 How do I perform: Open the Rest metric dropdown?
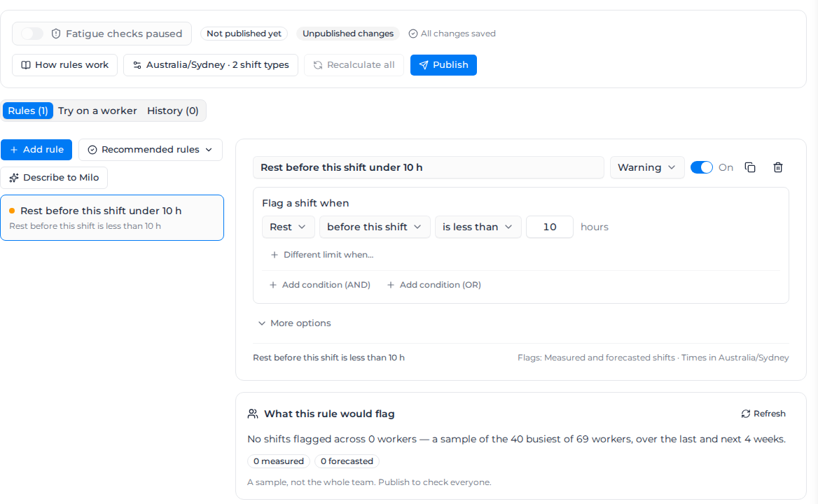(x=288, y=227)
